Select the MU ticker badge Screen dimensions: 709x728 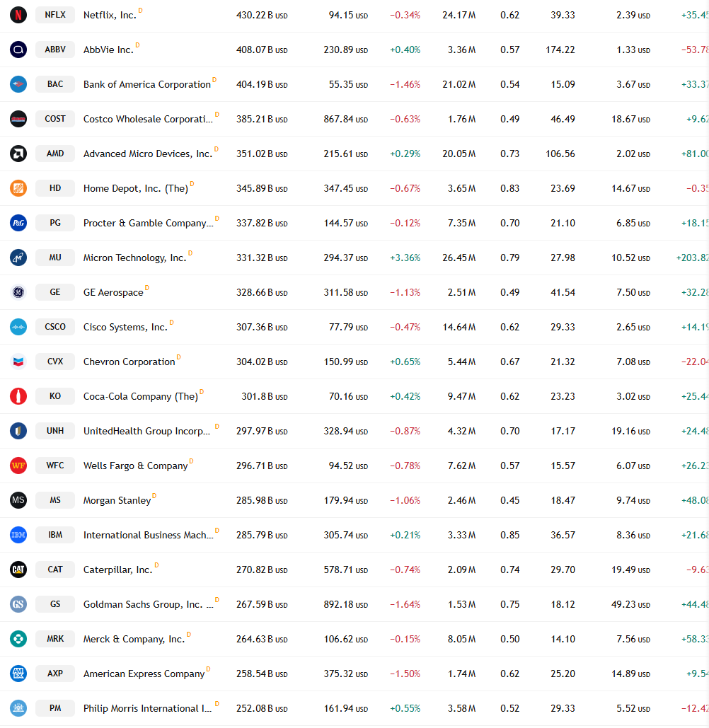point(55,258)
